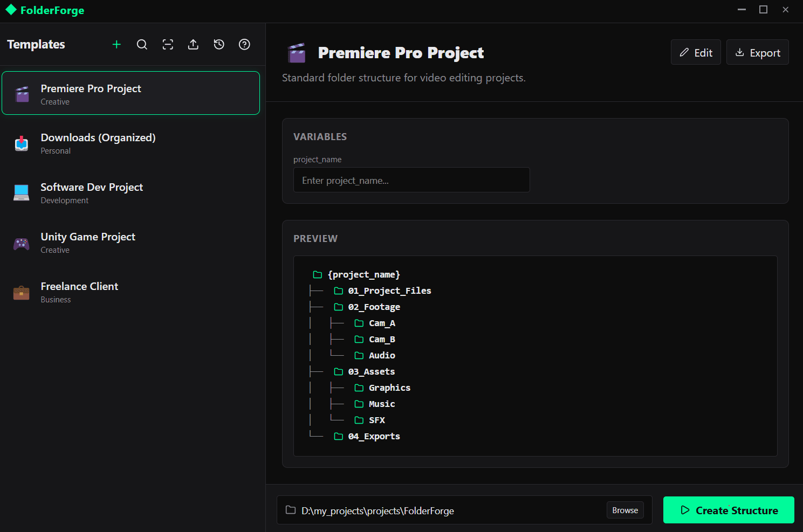803x532 pixels.
Task: Browse for a destination folder
Action: tap(625, 510)
